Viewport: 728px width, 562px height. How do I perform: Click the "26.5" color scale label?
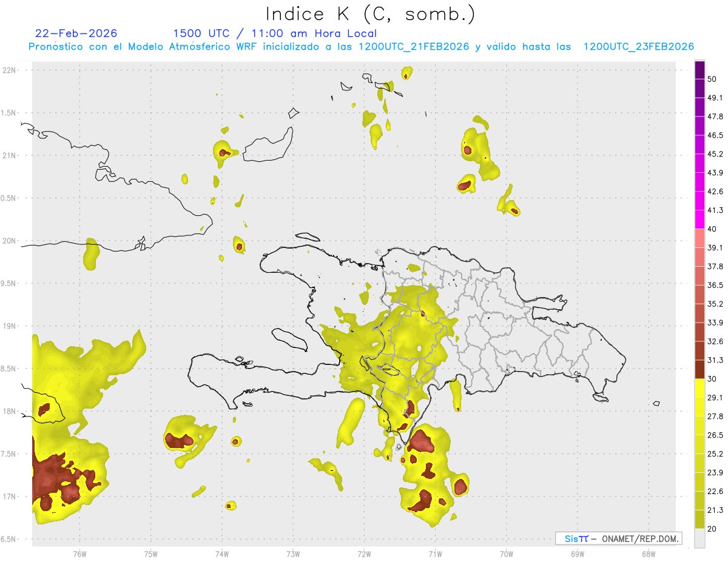coord(715,435)
